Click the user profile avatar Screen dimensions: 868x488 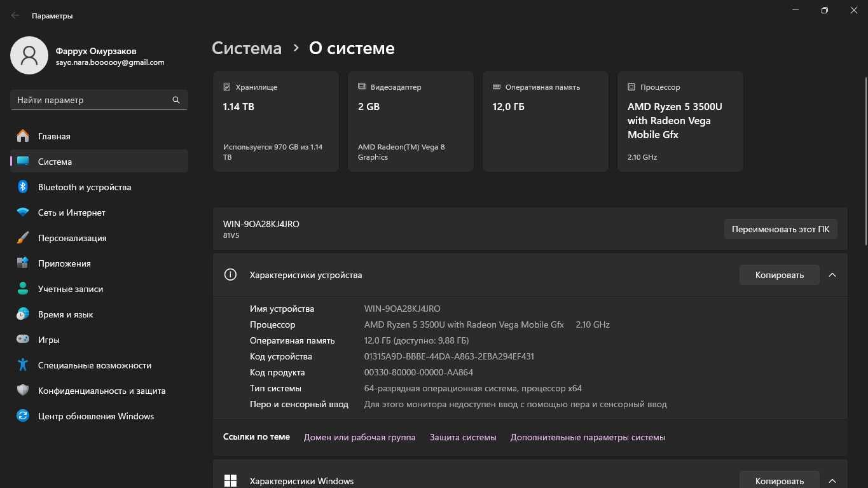[x=29, y=55]
